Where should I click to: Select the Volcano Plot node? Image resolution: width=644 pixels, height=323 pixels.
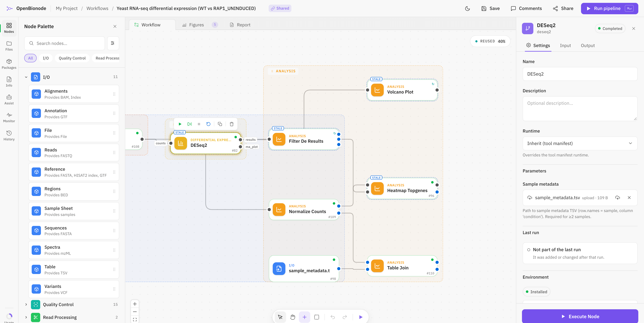(x=402, y=90)
